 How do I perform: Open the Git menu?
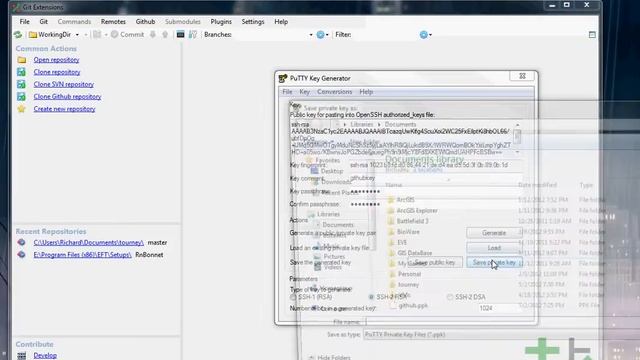44,22
